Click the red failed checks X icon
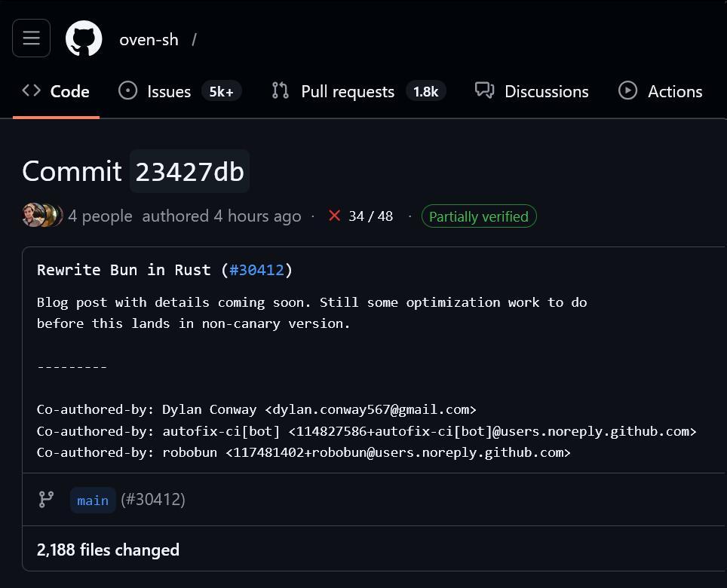This screenshot has width=727, height=588. click(334, 216)
